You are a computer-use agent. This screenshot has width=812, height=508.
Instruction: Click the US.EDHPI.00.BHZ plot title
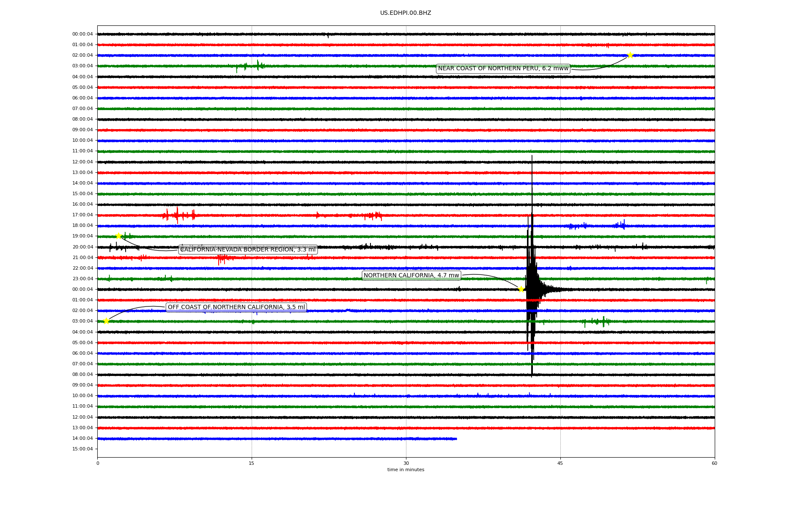click(405, 13)
